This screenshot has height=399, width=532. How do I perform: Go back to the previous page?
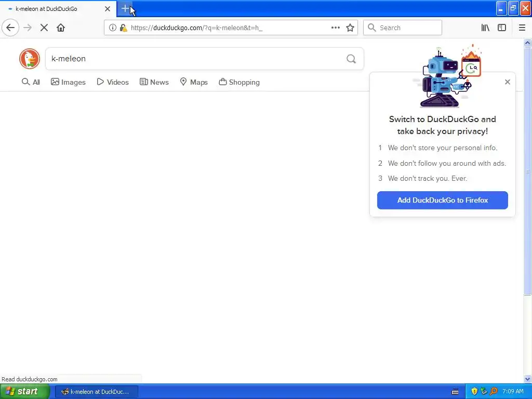[10, 28]
